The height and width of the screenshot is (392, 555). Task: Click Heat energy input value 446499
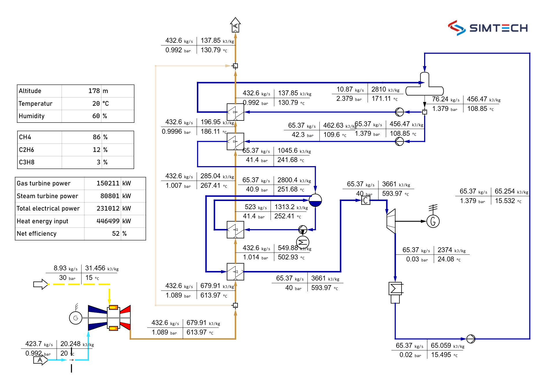pos(108,221)
